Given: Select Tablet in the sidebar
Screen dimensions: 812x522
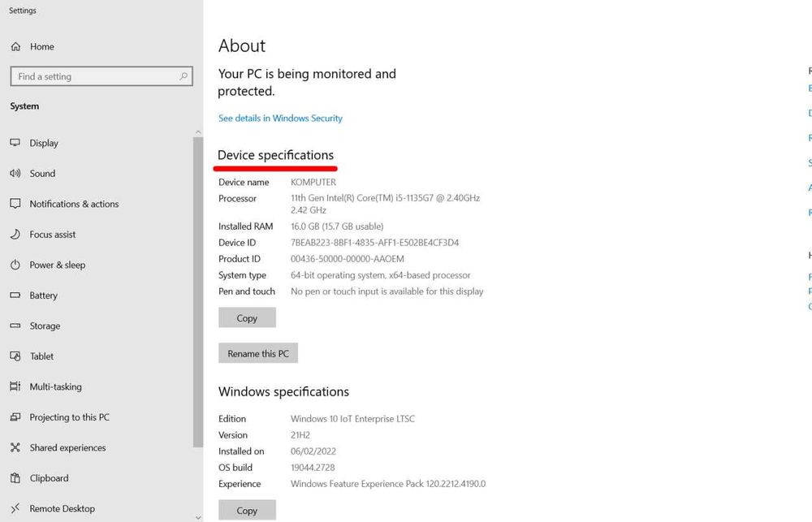Looking at the screenshot, I should pyautogui.click(x=98, y=356).
